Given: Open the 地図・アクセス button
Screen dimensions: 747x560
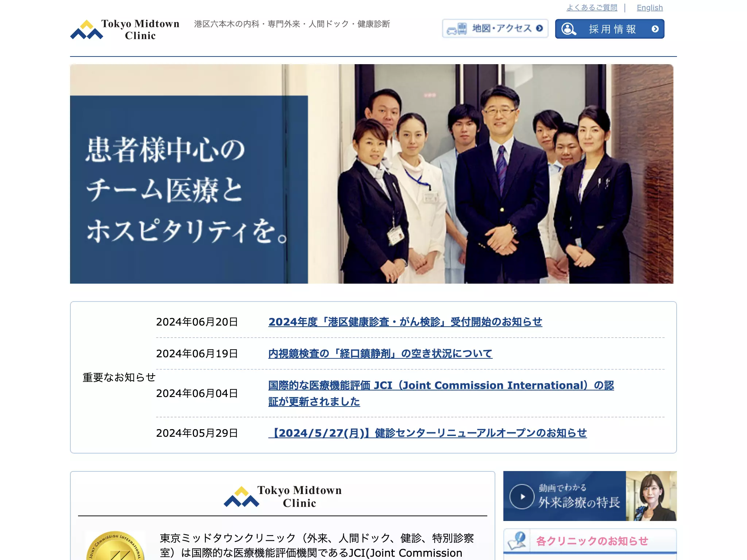Looking at the screenshot, I should [x=495, y=28].
